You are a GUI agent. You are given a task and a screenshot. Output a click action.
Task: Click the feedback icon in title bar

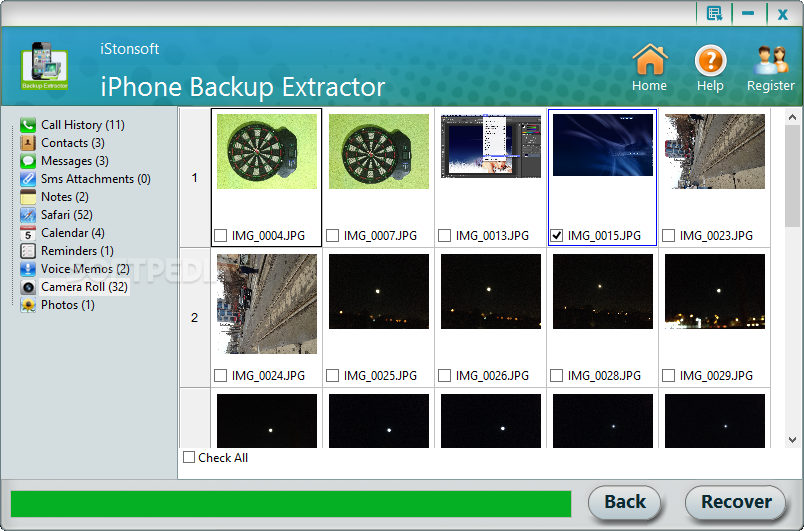(714, 13)
